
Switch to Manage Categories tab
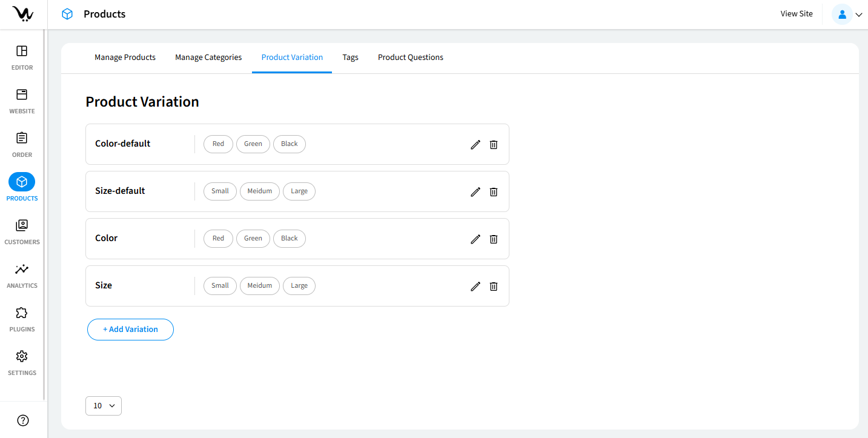point(208,58)
